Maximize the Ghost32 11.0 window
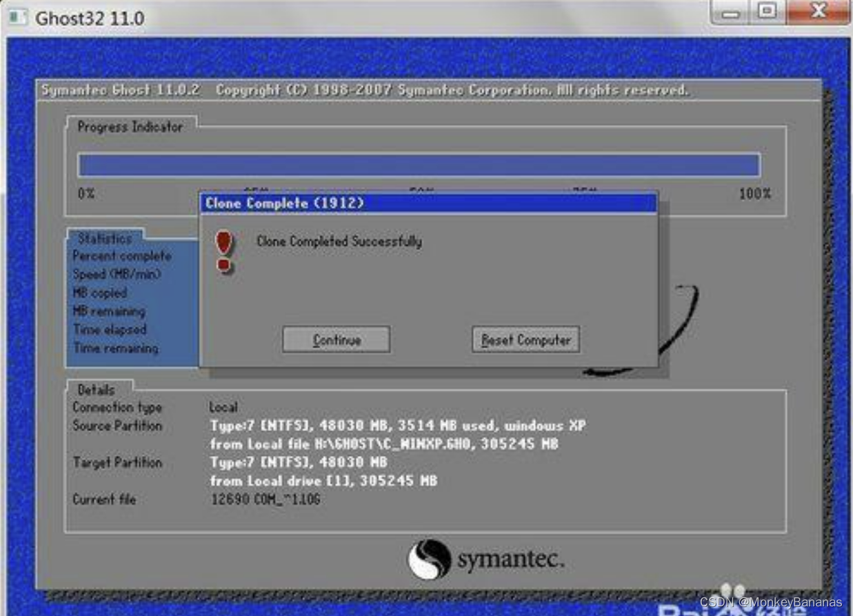853x616 pixels. pyautogui.click(x=767, y=12)
